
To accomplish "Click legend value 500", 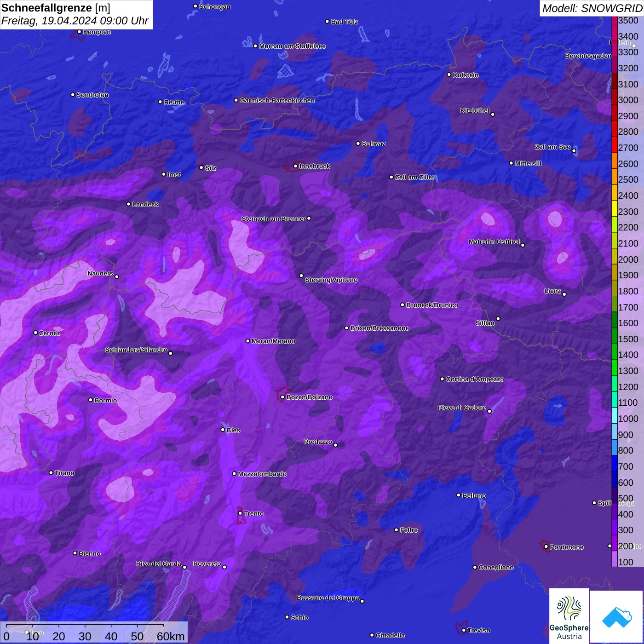I will coord(626,498).
